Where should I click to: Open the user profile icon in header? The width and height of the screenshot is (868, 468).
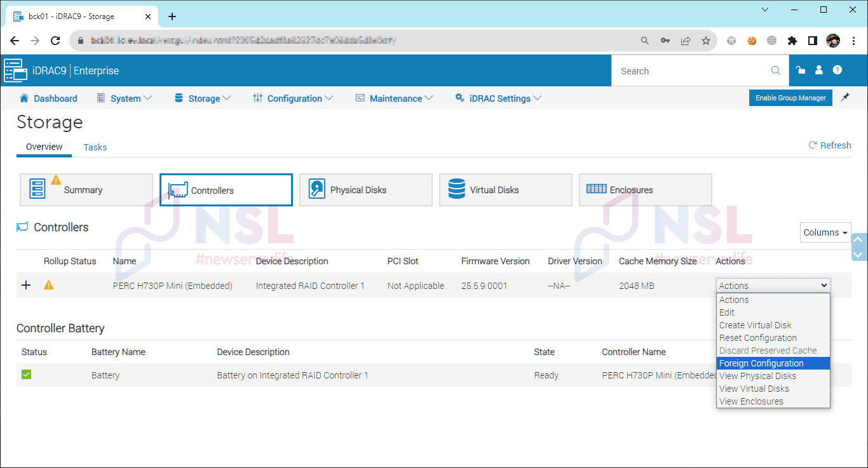click(819, 70)
